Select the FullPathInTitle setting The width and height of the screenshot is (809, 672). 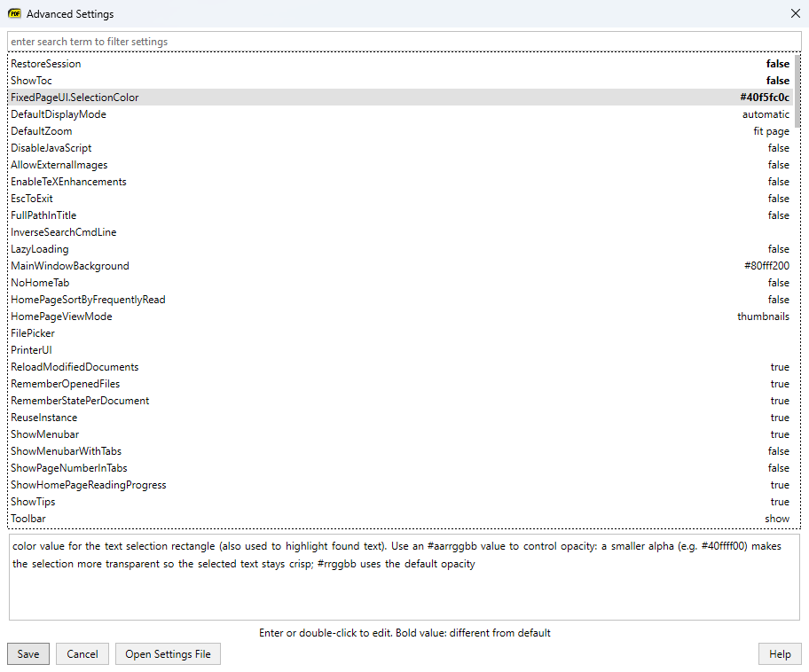pos(400,215)
